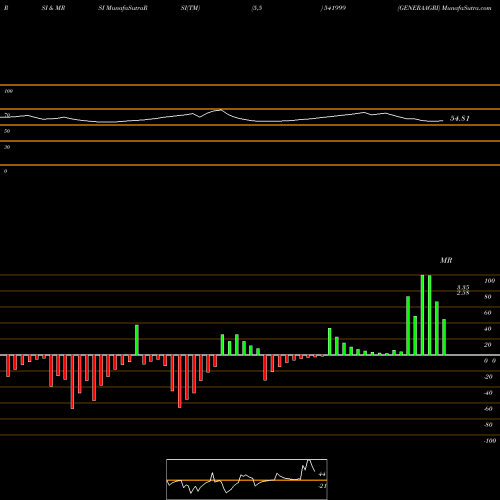This screenshot has height=500, width=500.
Task: Click the MR indicator heading
Action: tap(446, 260)
